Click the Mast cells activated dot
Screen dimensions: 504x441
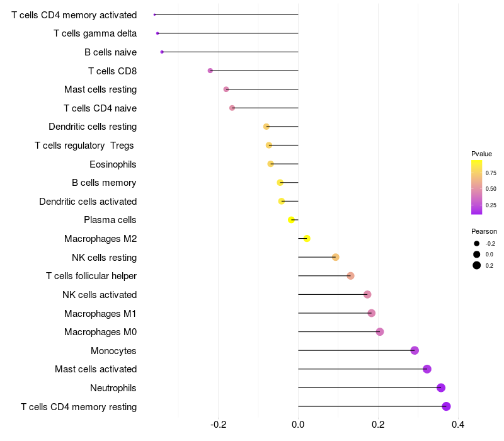[427, 369]
